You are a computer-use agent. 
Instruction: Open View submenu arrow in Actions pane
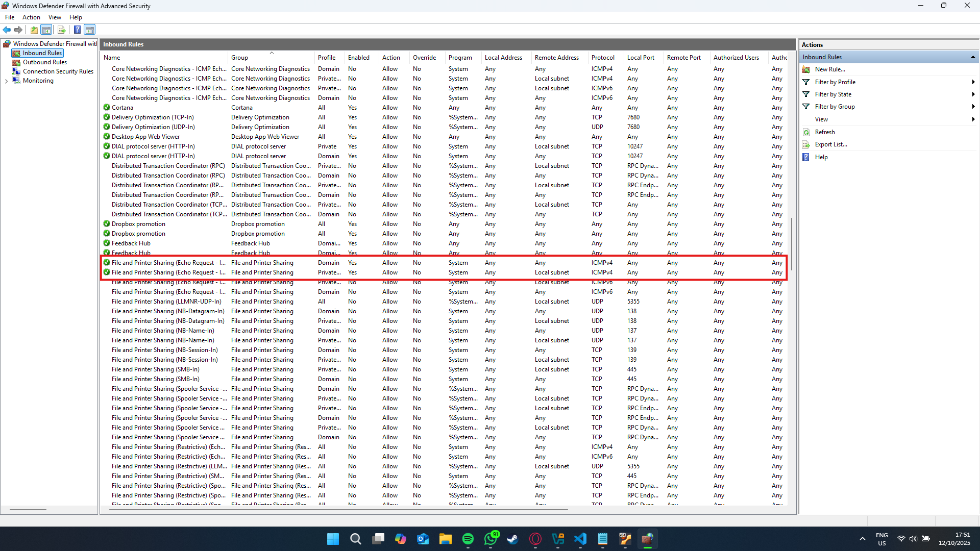[x=973, y=119]
